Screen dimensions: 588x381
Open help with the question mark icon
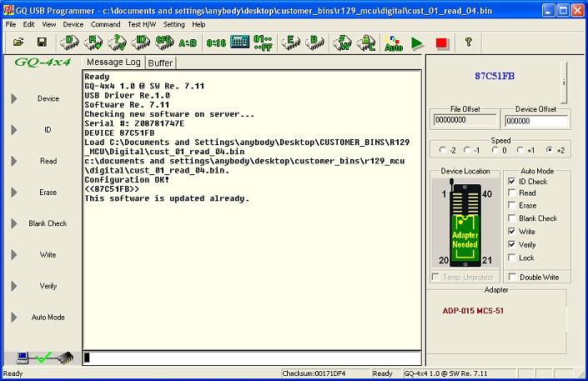[468, 42]
